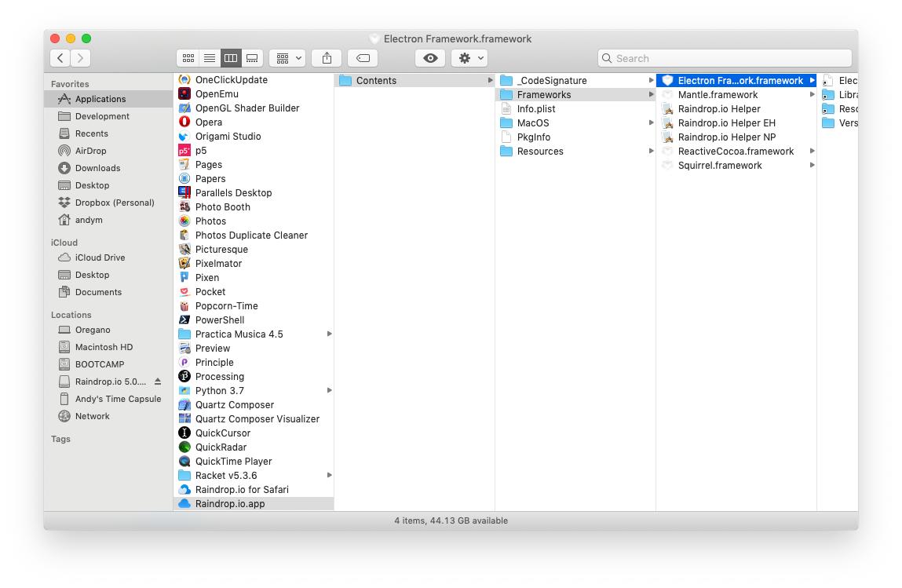This screenshot has width=902, height=588.
Task: Open Recents in the sidebar
Action: pyautogui.click(x=108, y=133)
